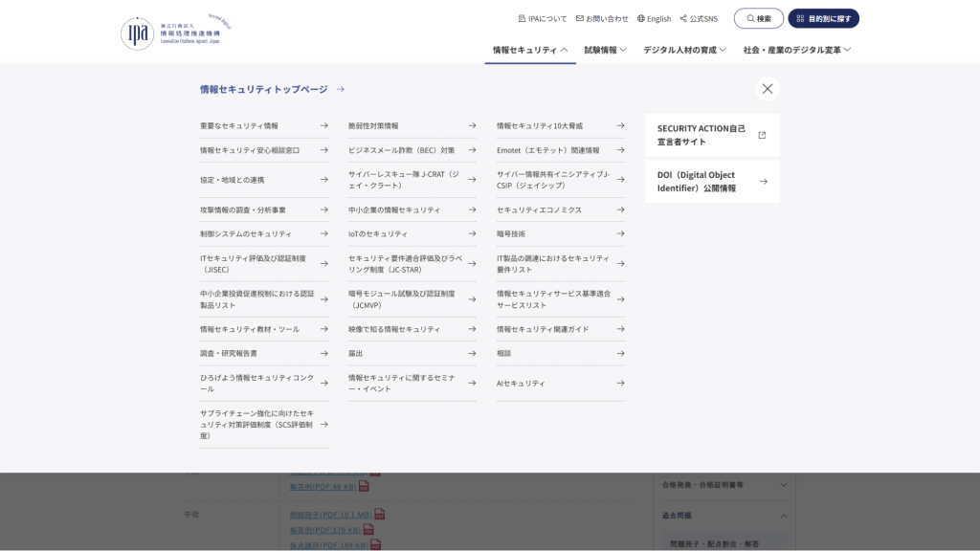Open セキュリティエコノミクス
Screen dimensions: 980x551
point(561,209)
